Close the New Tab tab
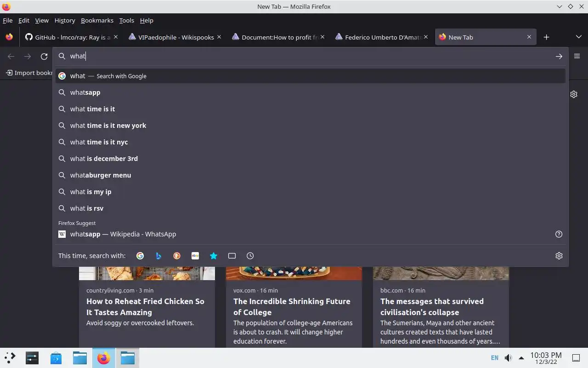Screen dimensions: 588x368 [x=529, y=37]
